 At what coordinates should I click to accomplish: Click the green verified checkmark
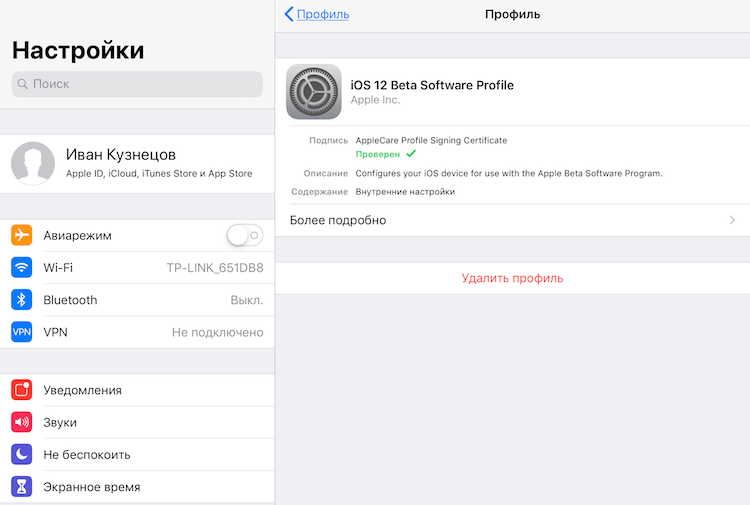pos(411,154)
